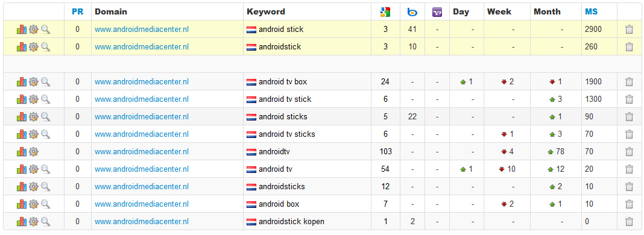This screenshot has height=235, width=644.
Task: Click Bing icon column header
Action: pyautogui.click(x=412, y=12)
